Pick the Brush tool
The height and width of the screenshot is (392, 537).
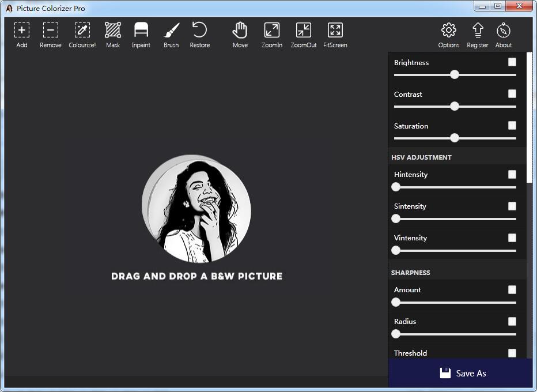pyautogui.click(x=171, y=33)
